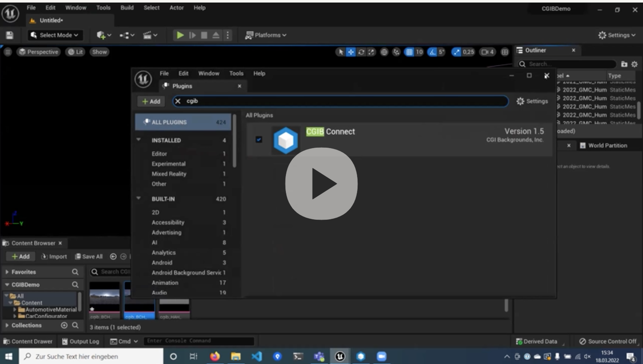Open the Select Mode dropdown
Viewport: 643px width, 364px height.
55,35
